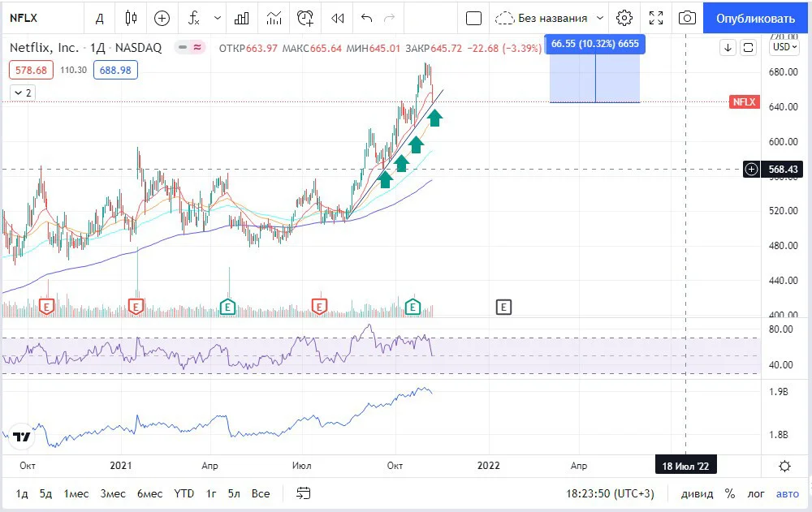
Task: Click the rounded-square button left of the USD dropdown
Action: pos(749,48)
